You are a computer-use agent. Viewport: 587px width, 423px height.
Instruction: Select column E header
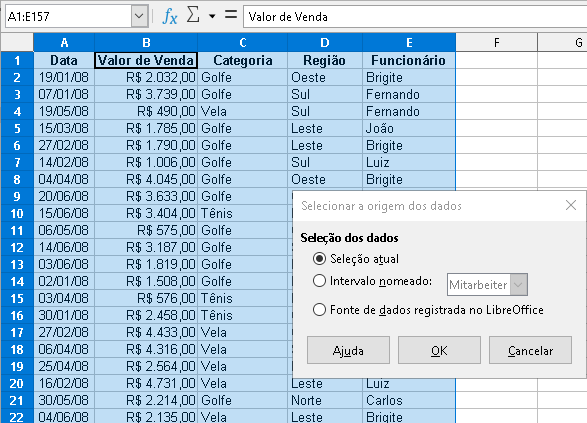tap(409, 42)
